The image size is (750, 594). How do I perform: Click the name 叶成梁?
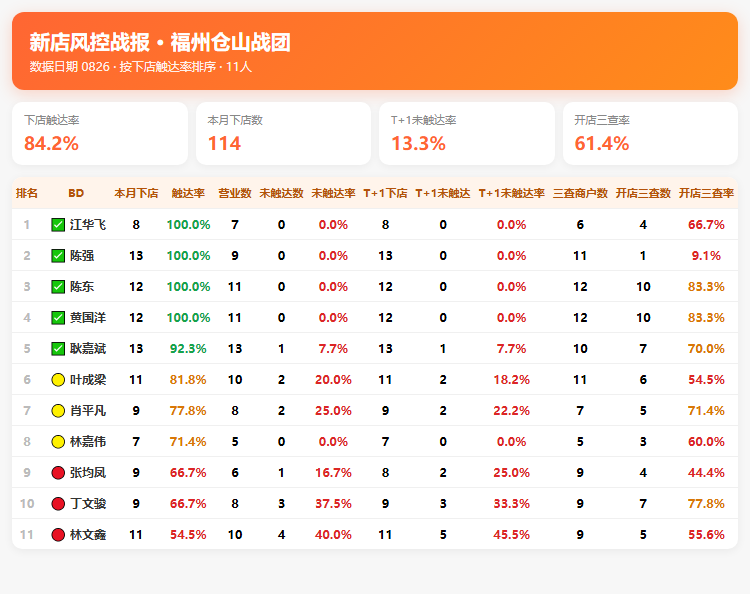[x=88, y=380]
